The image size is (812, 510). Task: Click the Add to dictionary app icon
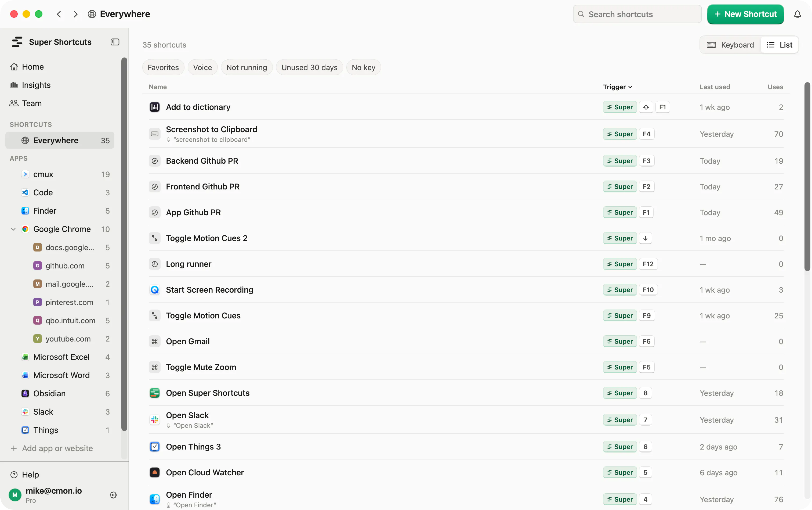tap(154, 107)
